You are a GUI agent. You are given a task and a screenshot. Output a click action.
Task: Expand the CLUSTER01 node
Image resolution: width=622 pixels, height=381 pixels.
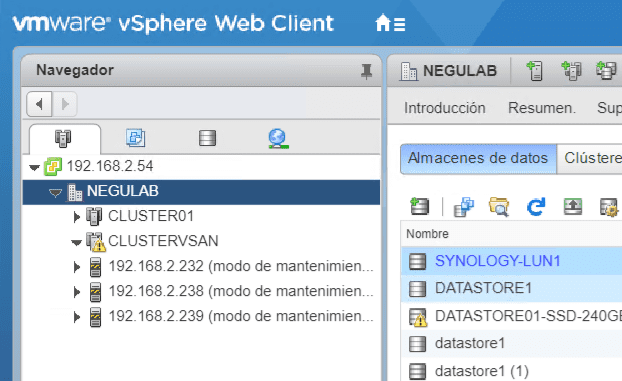77,217
